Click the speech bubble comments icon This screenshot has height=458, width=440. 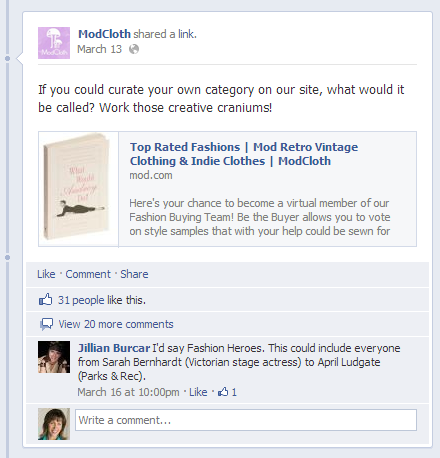(46, 324)
